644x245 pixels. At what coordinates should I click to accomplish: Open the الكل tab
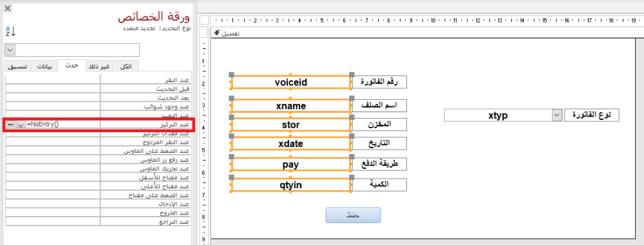126,66
